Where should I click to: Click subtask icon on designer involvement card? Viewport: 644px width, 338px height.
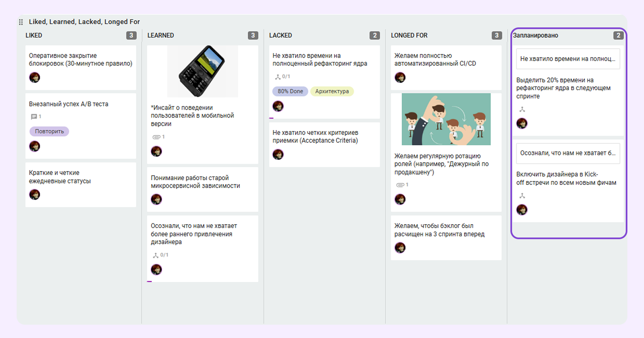[x=156, y=255]
